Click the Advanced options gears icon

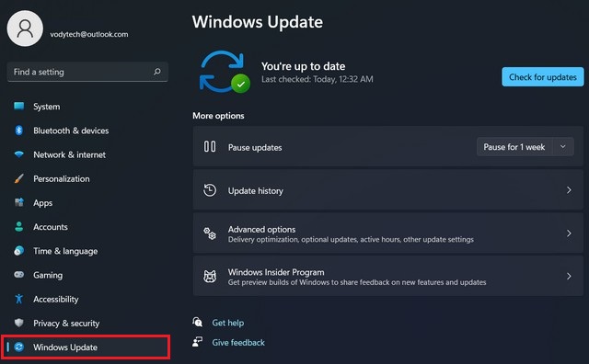coord(210,233)
